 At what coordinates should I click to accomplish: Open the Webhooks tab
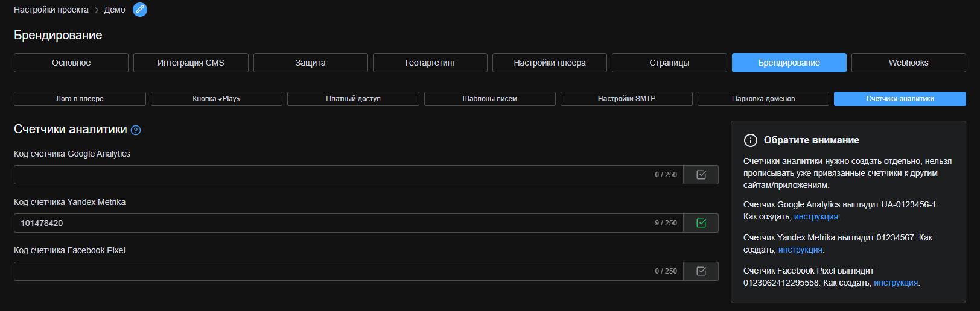pyautogui.click(x=909, y=63)
